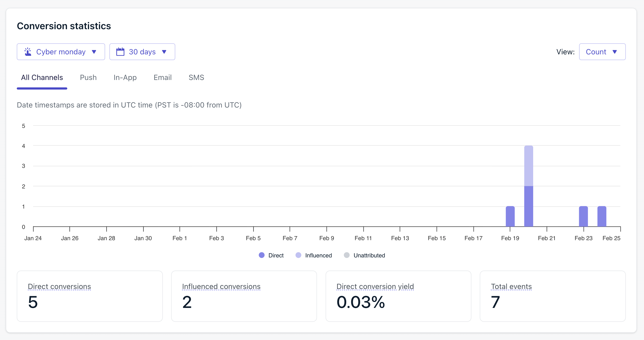Viewport: 644px width, 340px height.
Task: Select the All Channels tab
Action: (x=42, y=78)
